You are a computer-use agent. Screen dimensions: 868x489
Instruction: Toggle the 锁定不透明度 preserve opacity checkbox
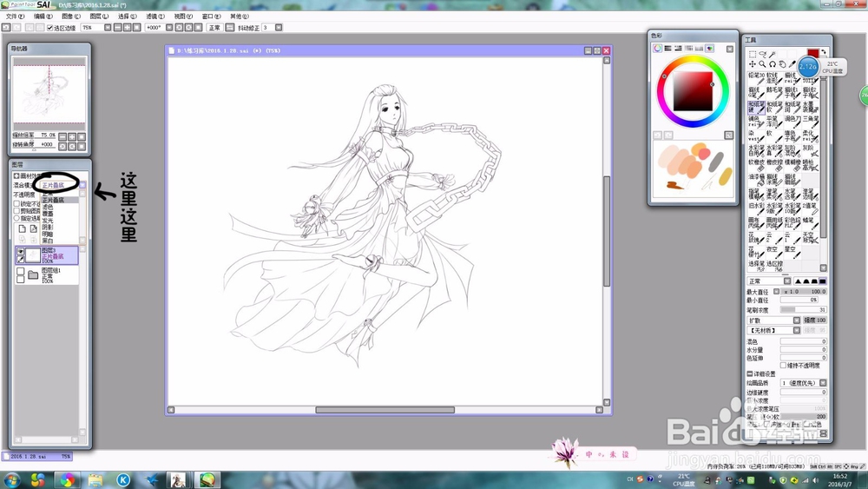(x=16, y=204)
